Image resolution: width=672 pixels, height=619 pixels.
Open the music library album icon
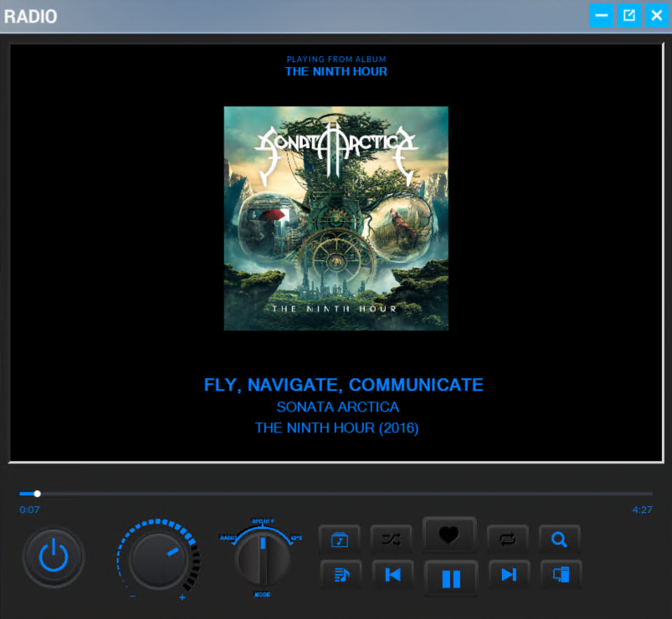point(340,540)
